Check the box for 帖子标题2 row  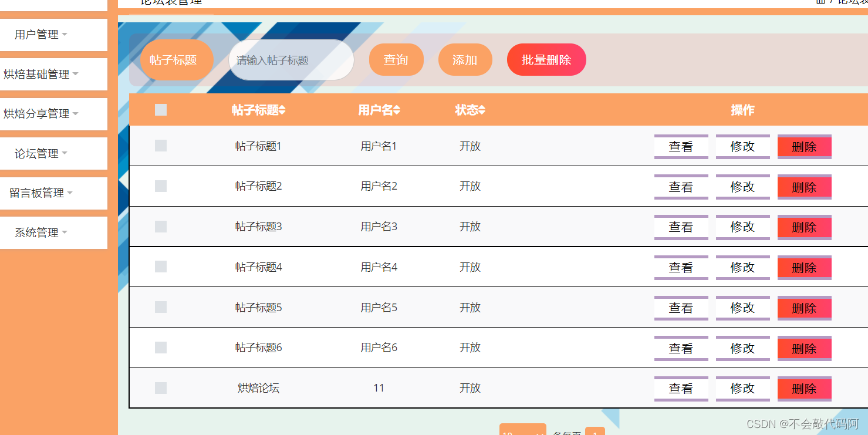(161, 186)
